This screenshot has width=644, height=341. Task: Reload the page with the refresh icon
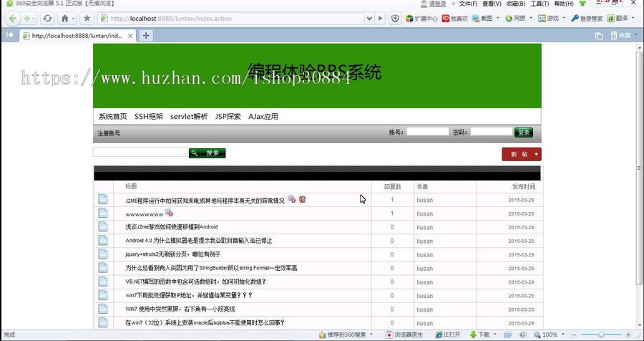click(x=48, y=19)
